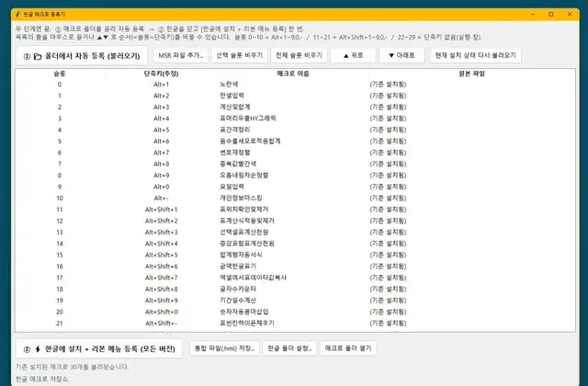Minimize the 한글 매크로 등록기 window

[533, 15]
